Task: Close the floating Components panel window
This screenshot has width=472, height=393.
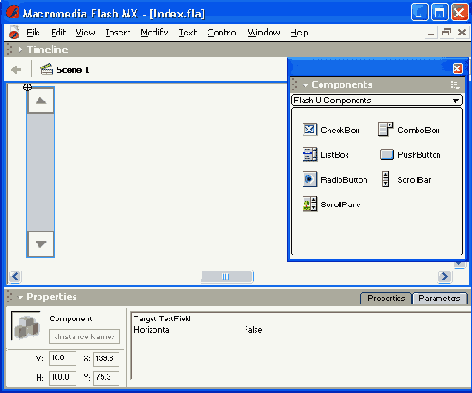Action: (x=458, y=68)
